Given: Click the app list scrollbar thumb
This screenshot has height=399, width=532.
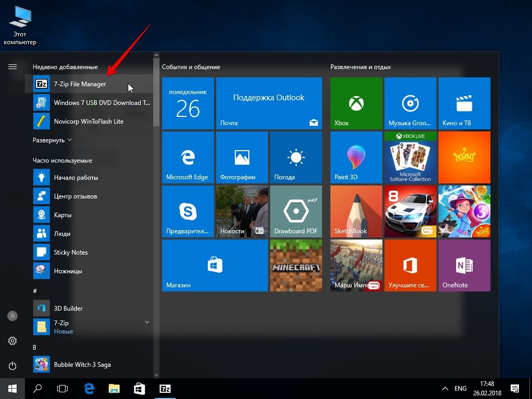Looking at the screenshot, I should tap(156, 91).
